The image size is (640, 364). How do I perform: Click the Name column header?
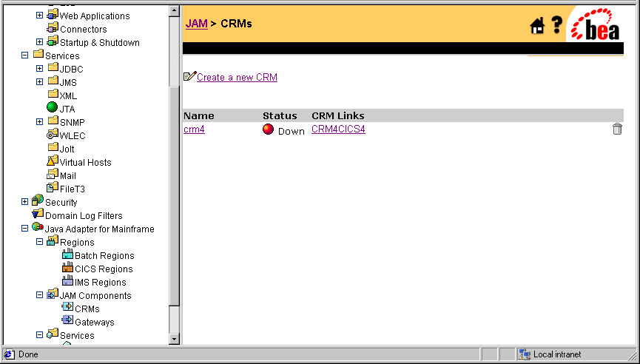click(199, 115)
